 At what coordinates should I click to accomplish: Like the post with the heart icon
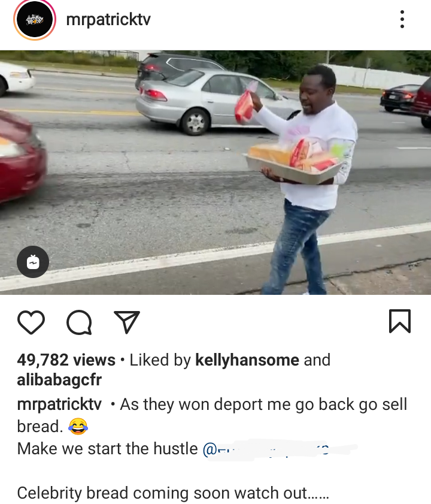[x=31, y=322]
